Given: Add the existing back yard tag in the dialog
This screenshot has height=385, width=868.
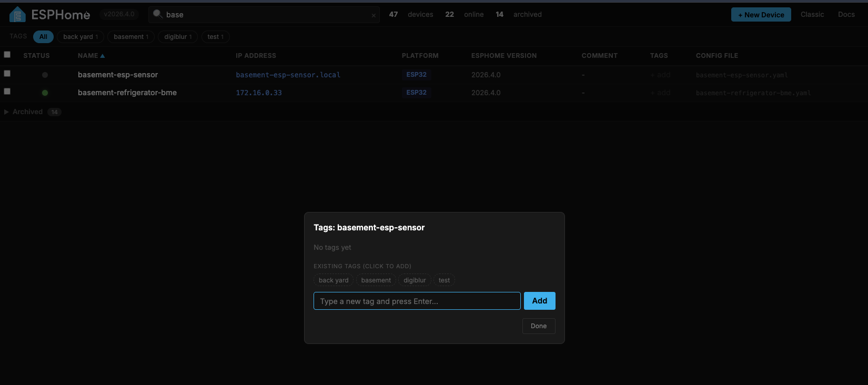Looking at the screenshot, I should (334, 280).
